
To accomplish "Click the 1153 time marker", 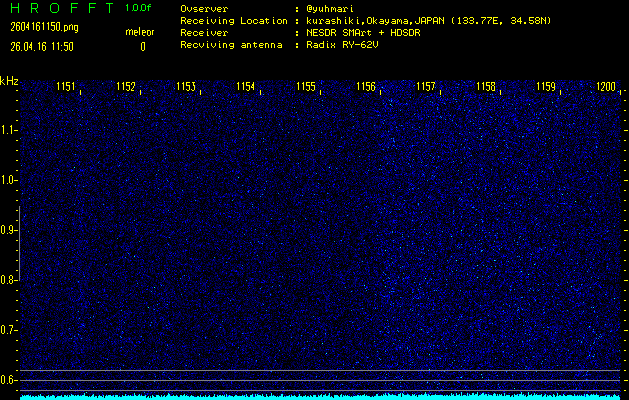I will (x=186, y=87).
